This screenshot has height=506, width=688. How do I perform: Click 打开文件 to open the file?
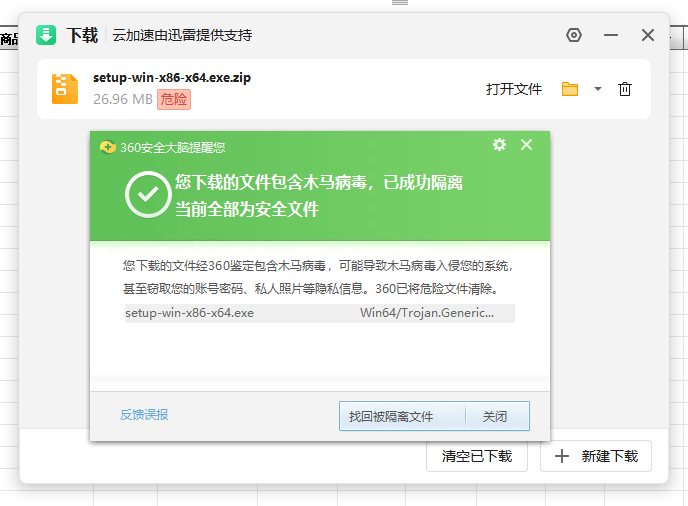[x=514, y=89]
